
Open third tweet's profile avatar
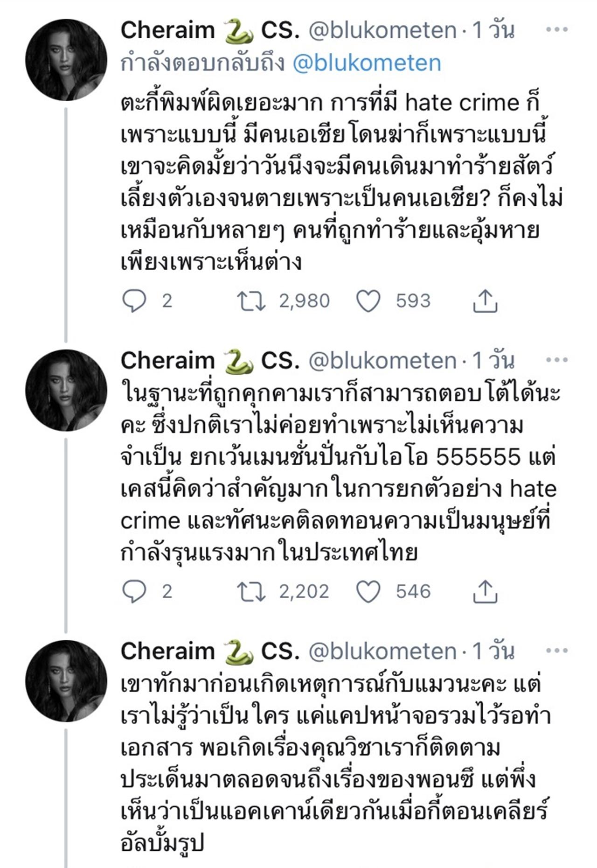pos(66,681)
